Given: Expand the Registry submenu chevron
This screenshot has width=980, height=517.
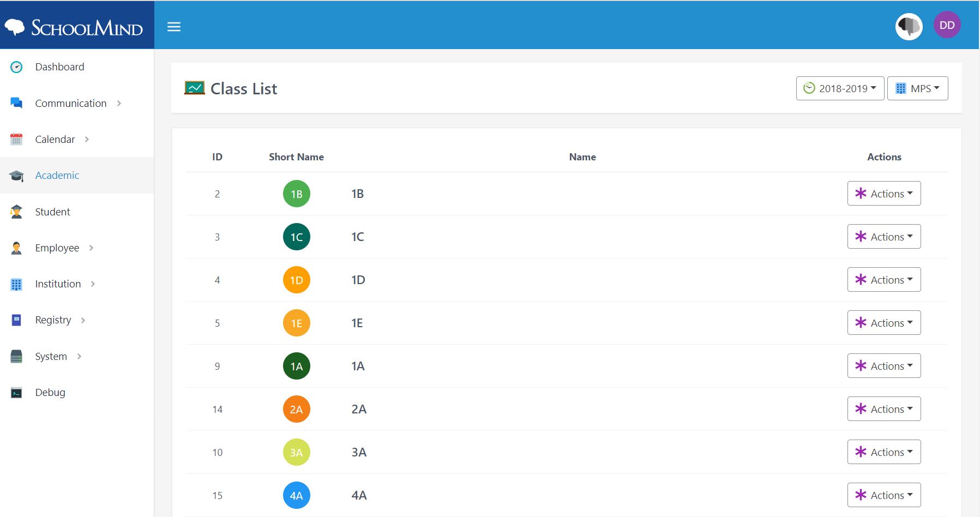Looking at the screenshot, I should (x=83, y=320).
